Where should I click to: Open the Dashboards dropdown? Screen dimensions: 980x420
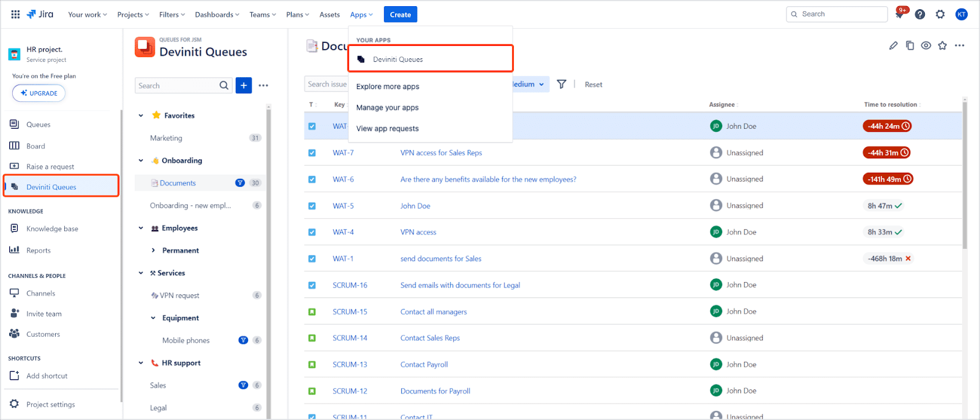217,15
